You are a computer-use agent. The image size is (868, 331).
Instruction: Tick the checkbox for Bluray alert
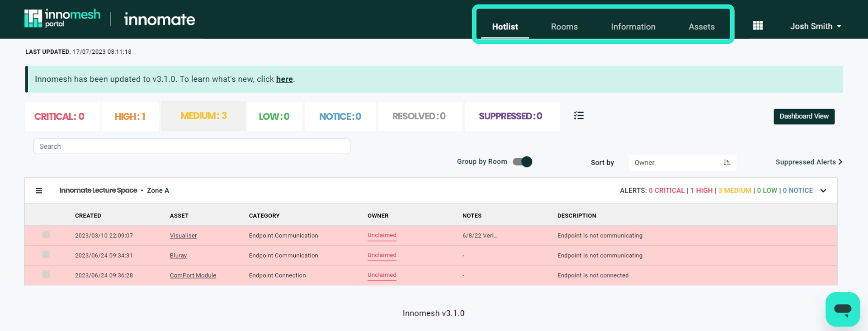[46, 254]
